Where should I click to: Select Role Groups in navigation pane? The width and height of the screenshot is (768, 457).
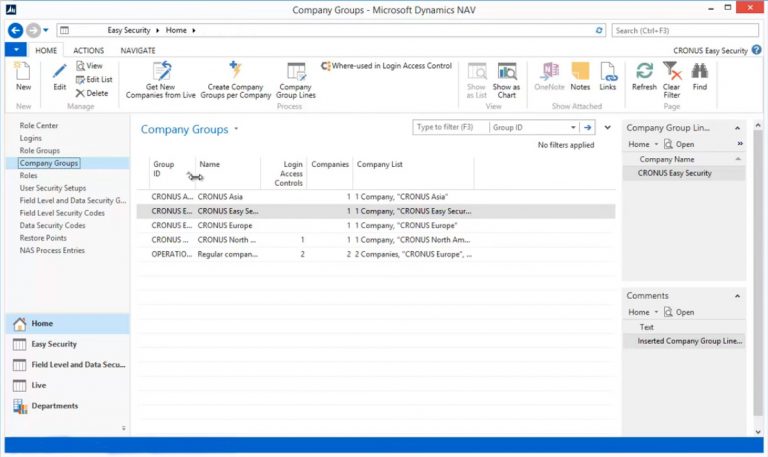click(x=40, y=150)
